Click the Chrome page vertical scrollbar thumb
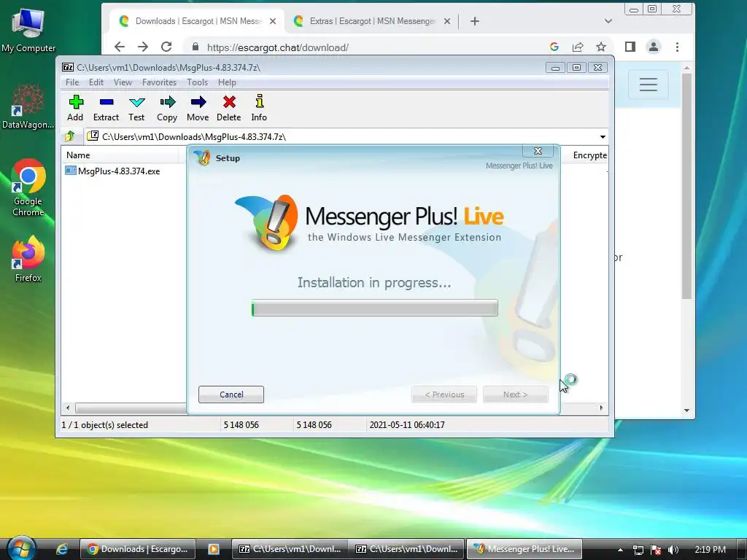The height and width of the screenshot is (560, 747). [686, 186]
